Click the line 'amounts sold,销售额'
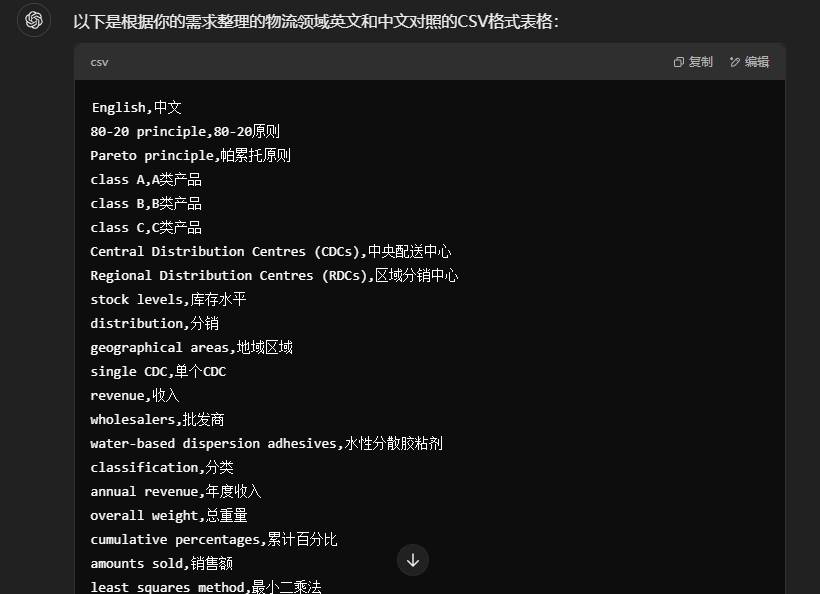 pos(162,564)
